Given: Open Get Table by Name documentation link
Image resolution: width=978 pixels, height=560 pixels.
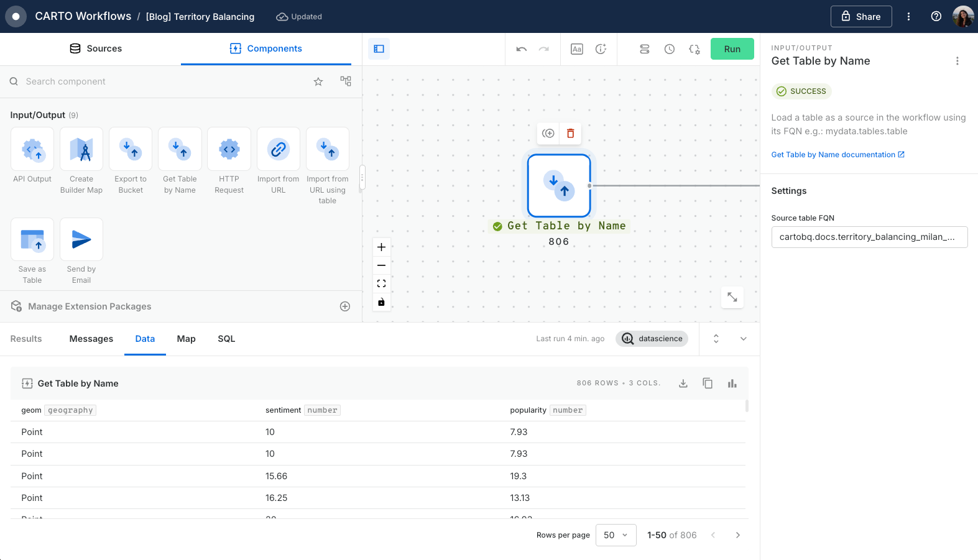Looking at the screenshot, I should click(x=837, y=155).
